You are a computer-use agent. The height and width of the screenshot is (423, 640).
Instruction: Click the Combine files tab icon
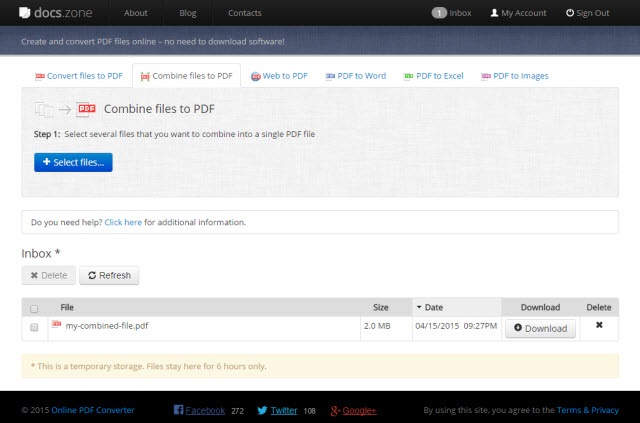[145, 76]
